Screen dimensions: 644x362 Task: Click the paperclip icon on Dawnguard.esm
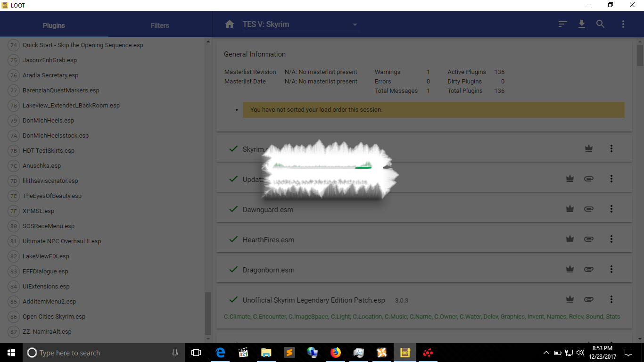click(x=588, y=209)
